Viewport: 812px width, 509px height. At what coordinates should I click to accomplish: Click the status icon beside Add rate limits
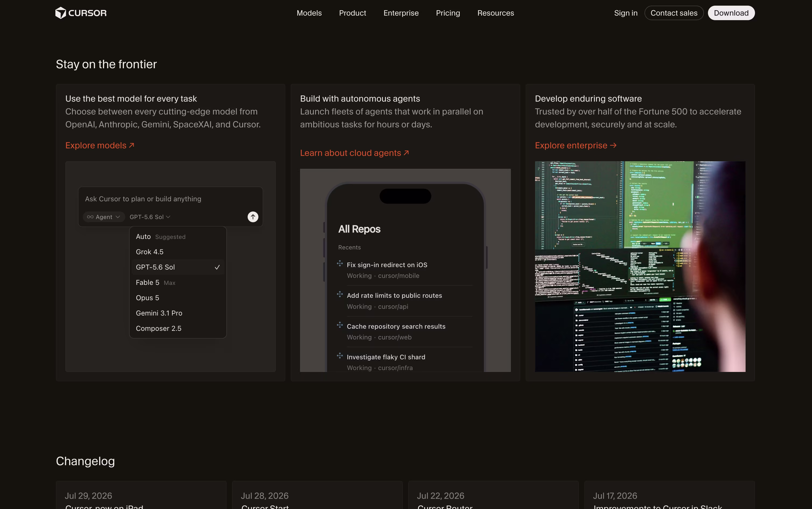(340, 294)
